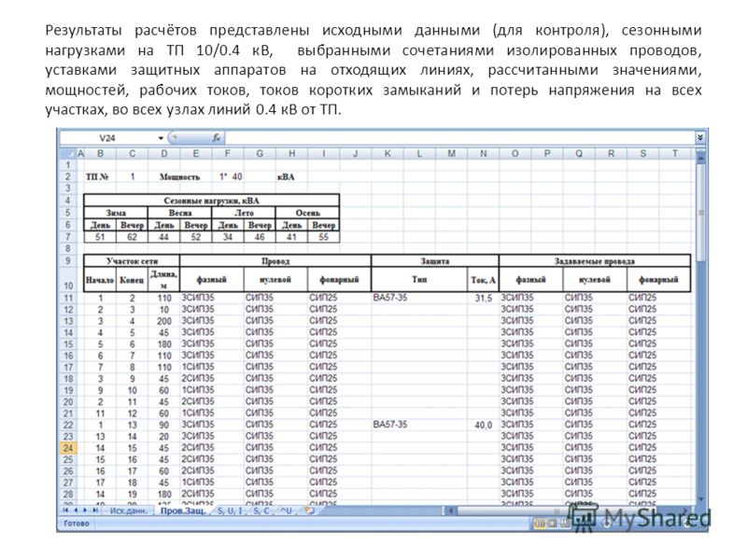Click the 'ТП №' cell
The width and height of the screenshot is (747, 560).
98,176
